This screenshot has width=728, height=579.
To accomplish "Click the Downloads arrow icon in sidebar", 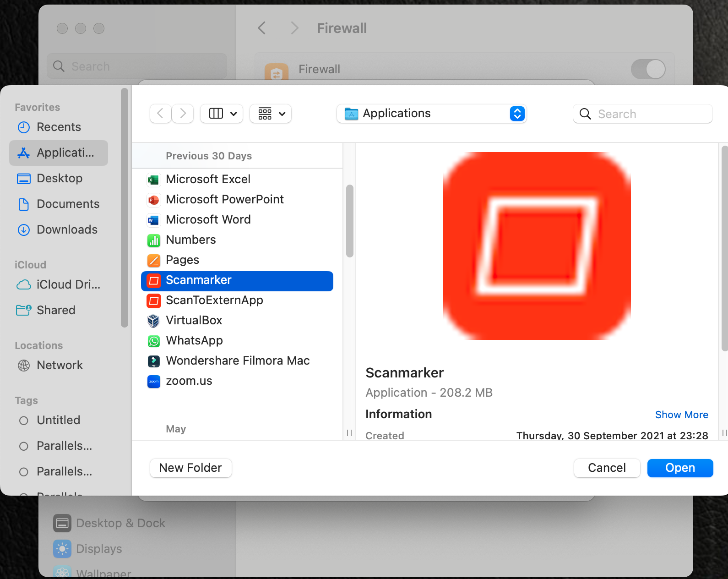I will 23,230.
